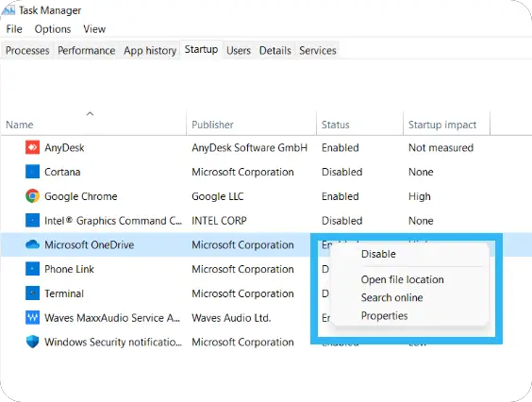This screenshot has width=532, height=402.
Task: Click Google Chrome's Enabled status cell
Action: coord(340,196)
